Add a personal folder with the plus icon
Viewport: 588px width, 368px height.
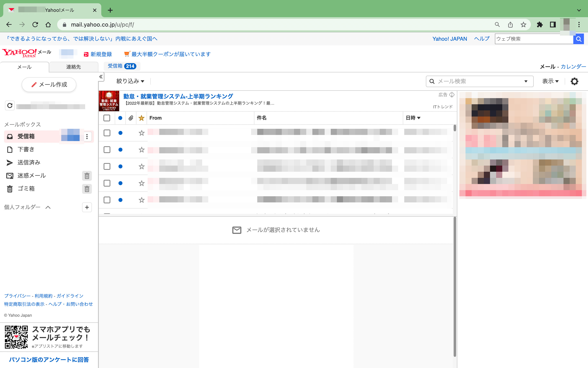(x=87, y=207)
